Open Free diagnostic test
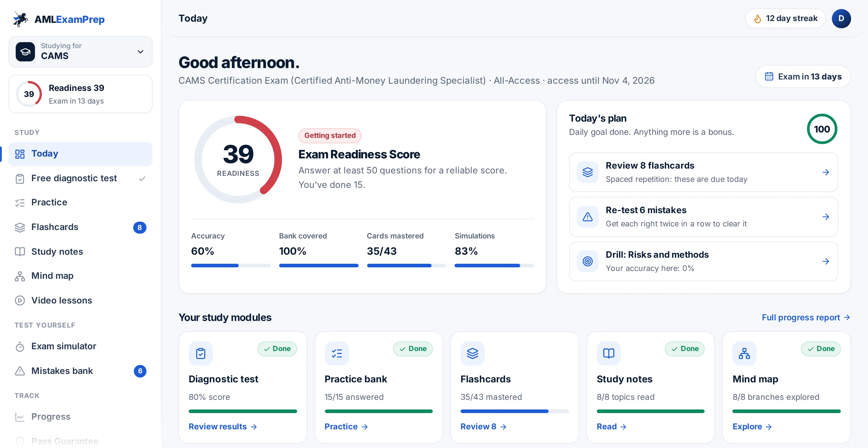This screenshot has width=868, height=448. coord(80,179)
